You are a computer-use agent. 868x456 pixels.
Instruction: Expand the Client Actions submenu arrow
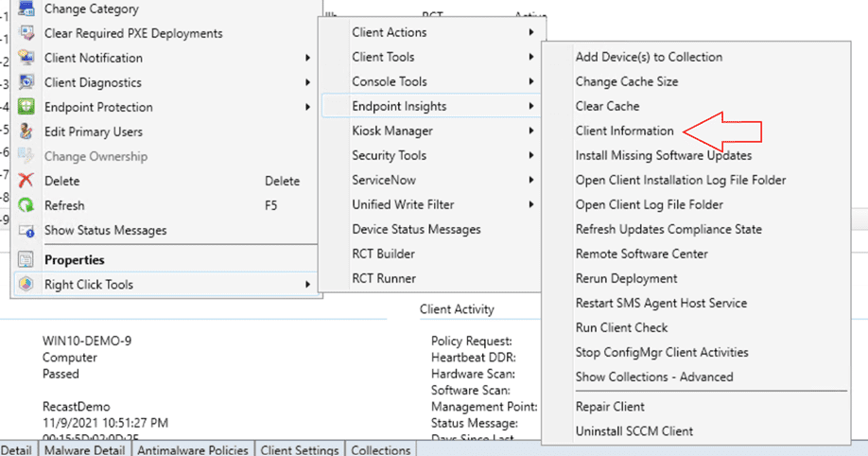(531, 32)
